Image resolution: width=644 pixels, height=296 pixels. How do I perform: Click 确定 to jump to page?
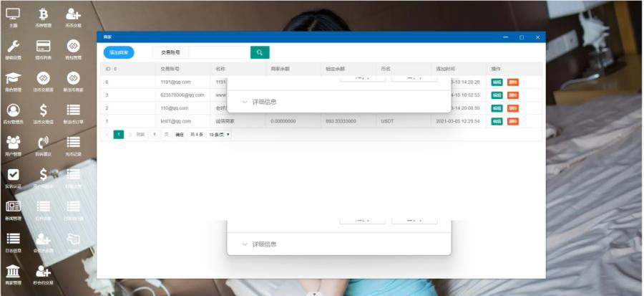[180, 134]
